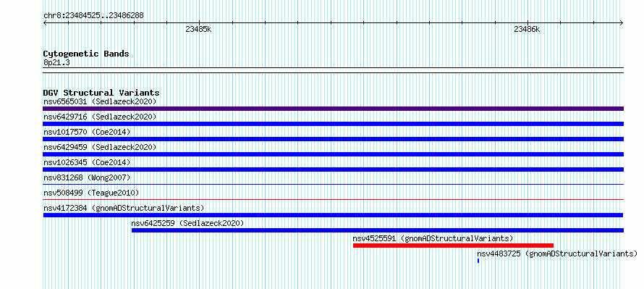This screenshot has height=289, width=644.
Task: Click the 23485k ruler label
Action: (x=198, y=29)
